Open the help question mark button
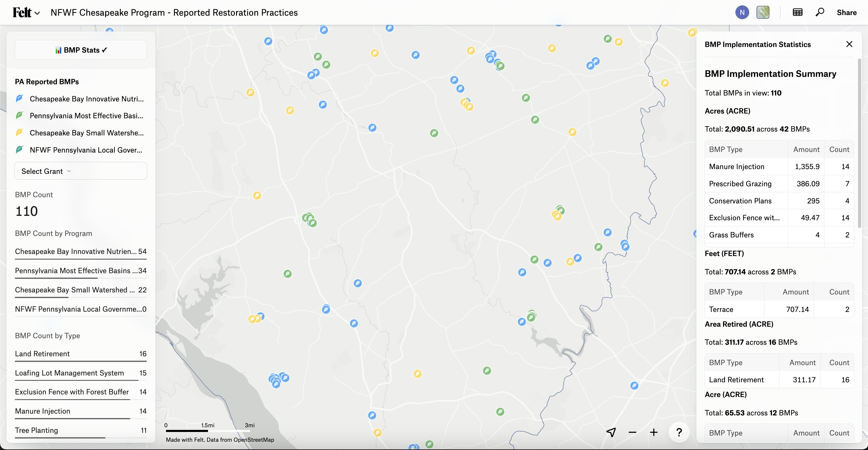The width and height of the screenshot is (868, 450). click(x=679, y=432)
